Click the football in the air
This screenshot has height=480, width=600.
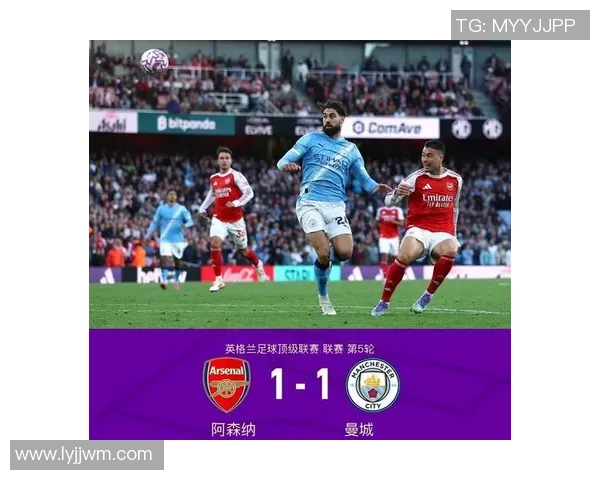pyautogui.click(x=155, y=62)
